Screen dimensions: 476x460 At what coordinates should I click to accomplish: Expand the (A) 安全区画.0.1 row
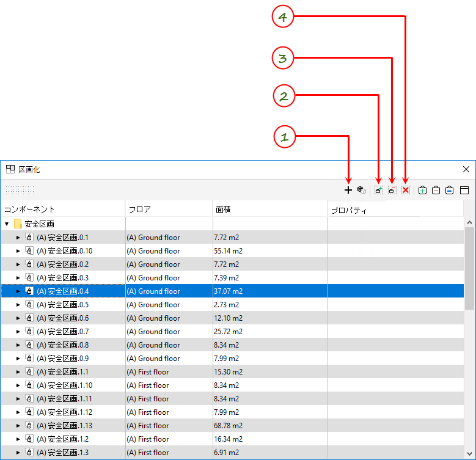click(18, 238)
